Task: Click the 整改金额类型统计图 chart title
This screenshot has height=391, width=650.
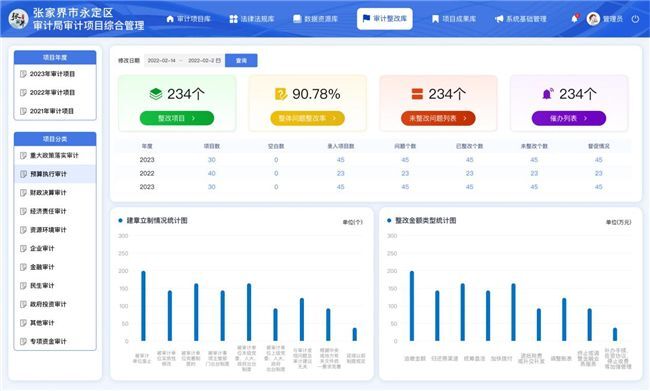Action: (x=425, y=221)
